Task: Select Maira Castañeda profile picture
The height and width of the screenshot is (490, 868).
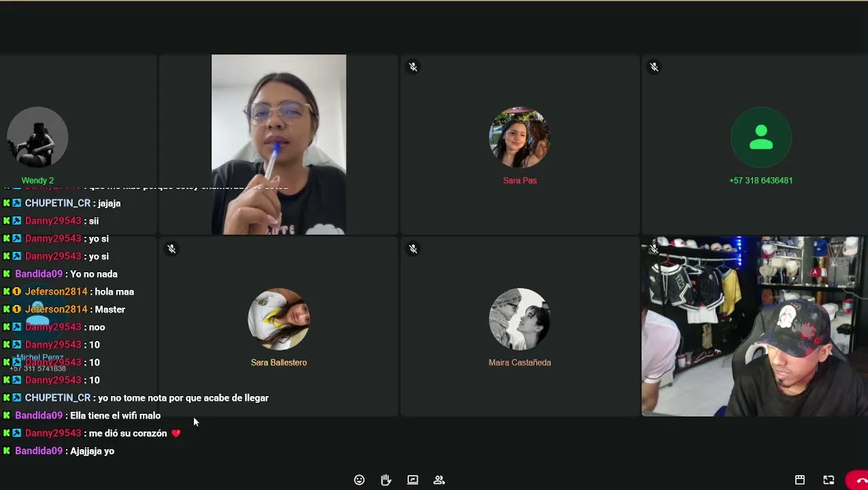Action: pos(520,319)
